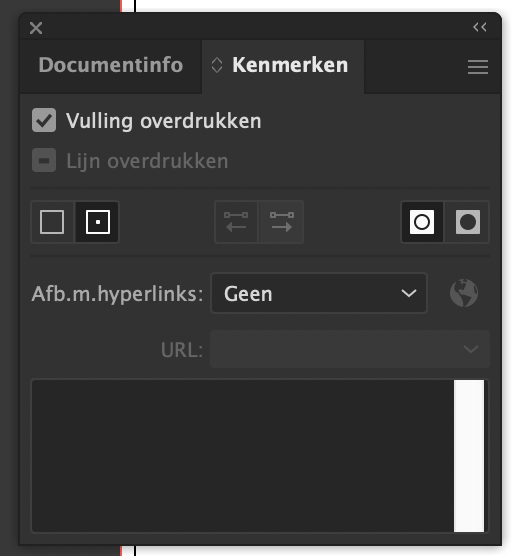Image resolution: width=520 pixels, height=556 pixels.
Task: Collapse panel with double-arrow icon
Action: [480, 27]
